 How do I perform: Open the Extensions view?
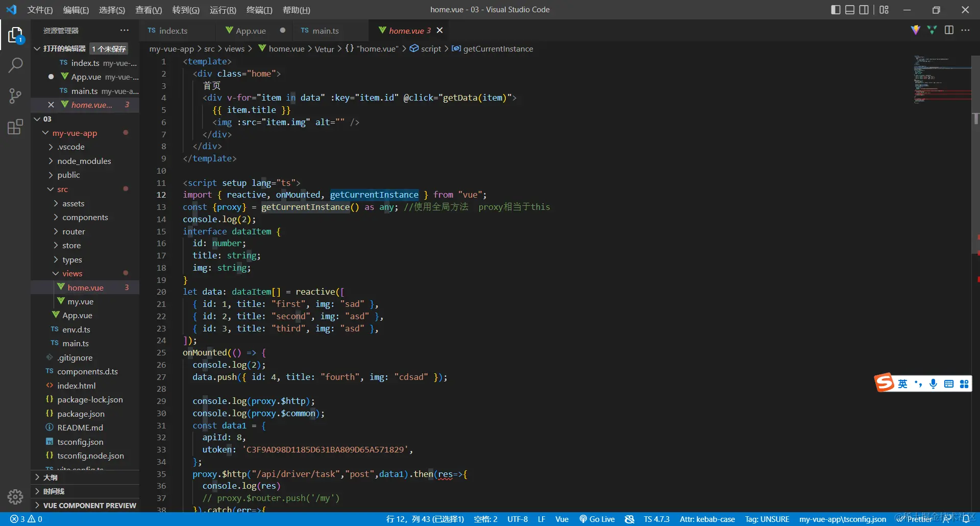coord(15,126)
